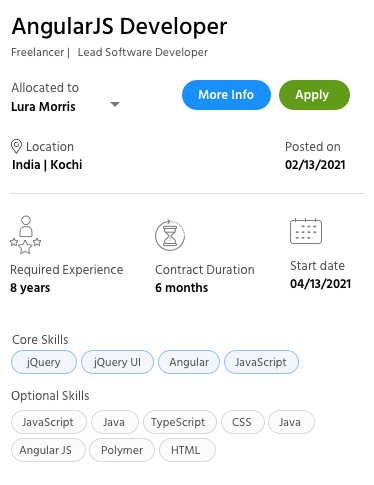Open the Lura Morris allocation selector
374x485 pixels.
click(65, 106)
